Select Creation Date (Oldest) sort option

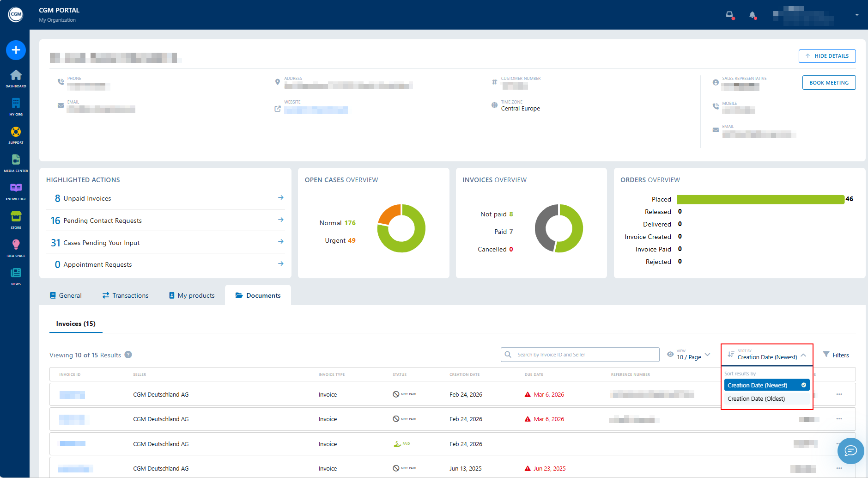[767, 398]
